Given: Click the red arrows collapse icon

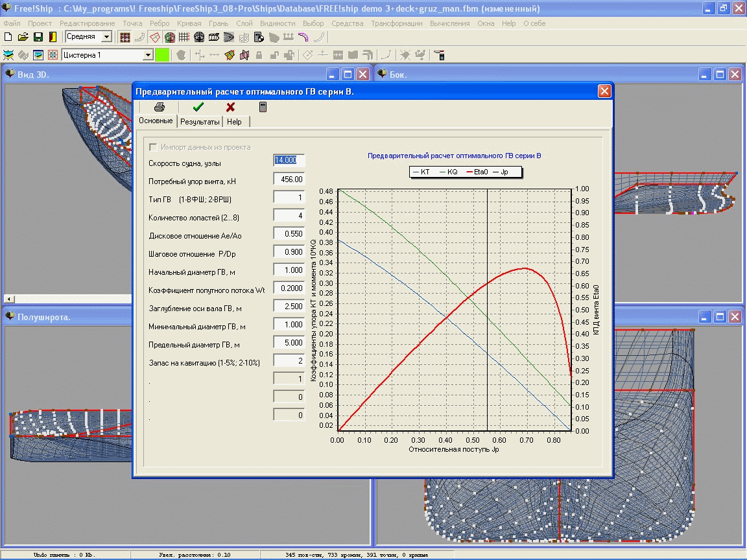Looking at the screenshot, I should click(x=53, y=55).
